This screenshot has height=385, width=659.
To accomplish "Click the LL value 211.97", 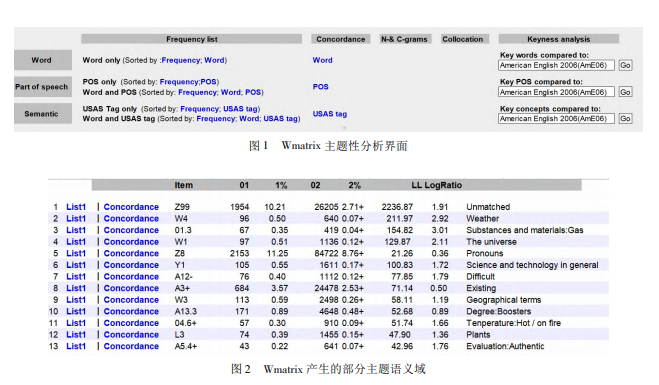I will click(399, 219).
